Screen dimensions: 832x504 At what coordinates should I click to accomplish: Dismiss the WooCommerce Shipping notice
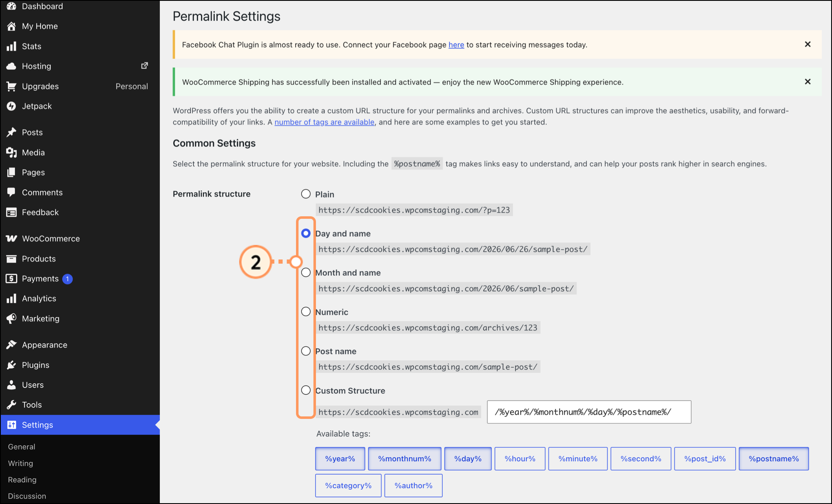[x=808, y=82]
